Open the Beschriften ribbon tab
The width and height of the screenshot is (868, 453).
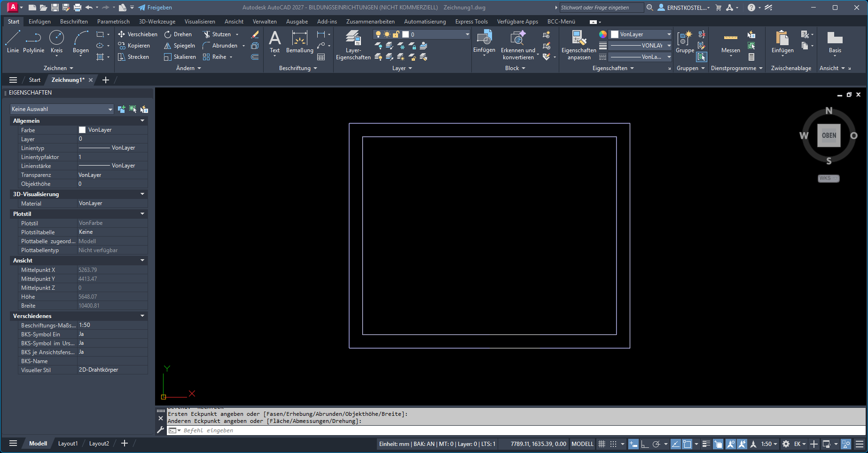[x=74, y=22]
